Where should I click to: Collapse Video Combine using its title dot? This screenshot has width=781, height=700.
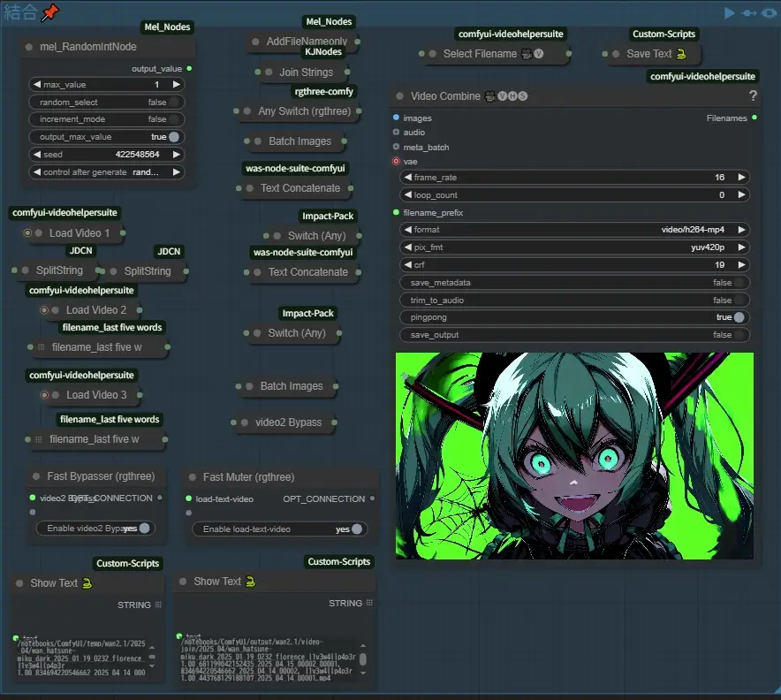(399, 96)
